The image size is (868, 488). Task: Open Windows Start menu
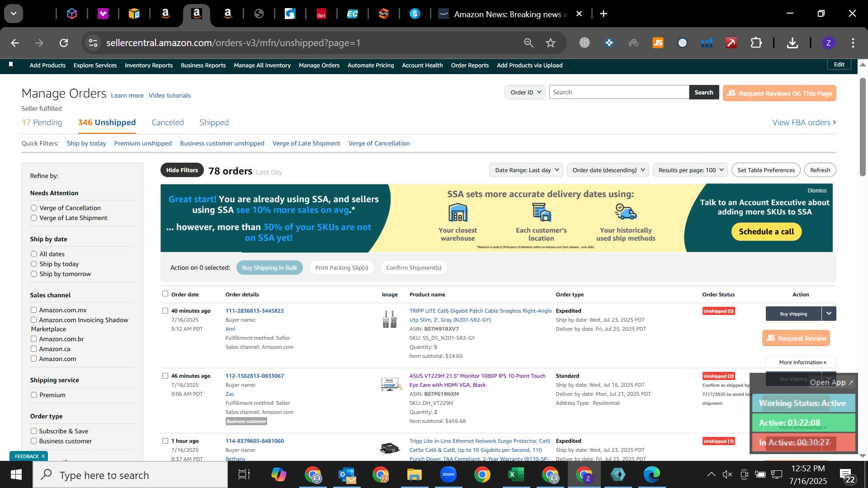coord(16,475)
